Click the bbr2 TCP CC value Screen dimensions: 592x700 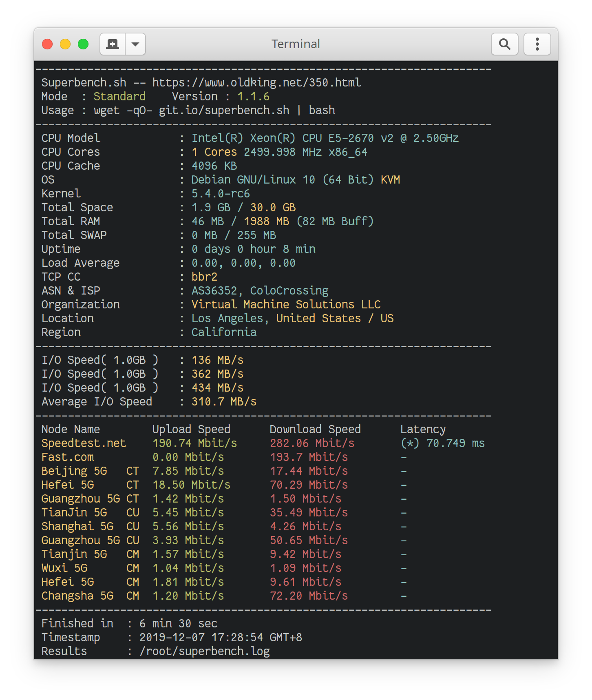point(204,277)
